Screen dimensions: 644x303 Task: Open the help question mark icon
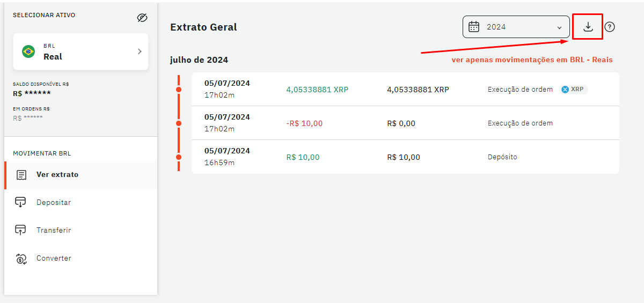(610, 27)
